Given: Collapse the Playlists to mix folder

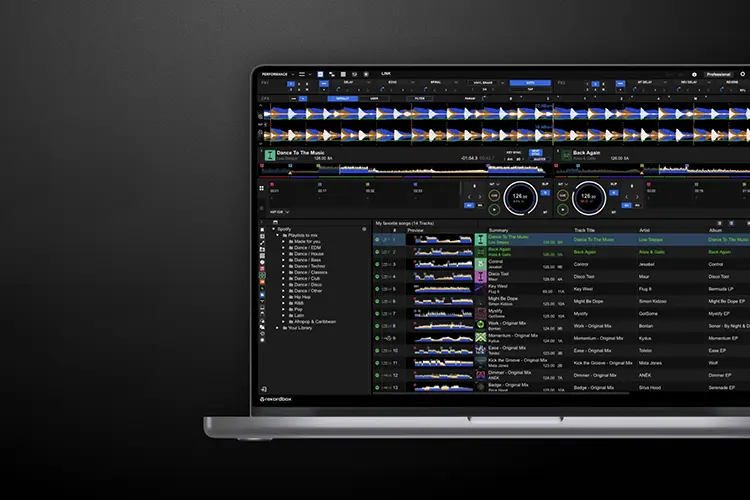Looking at the screenshot, I should [278, 235].
